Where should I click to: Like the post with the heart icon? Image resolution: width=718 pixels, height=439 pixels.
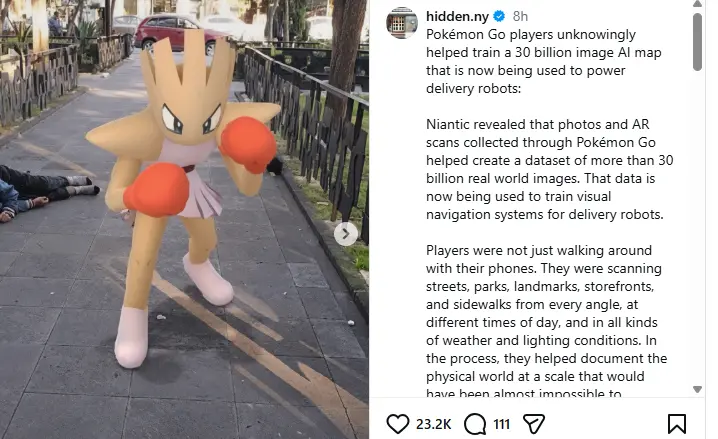pyautogui.click(x=397, y=423)
